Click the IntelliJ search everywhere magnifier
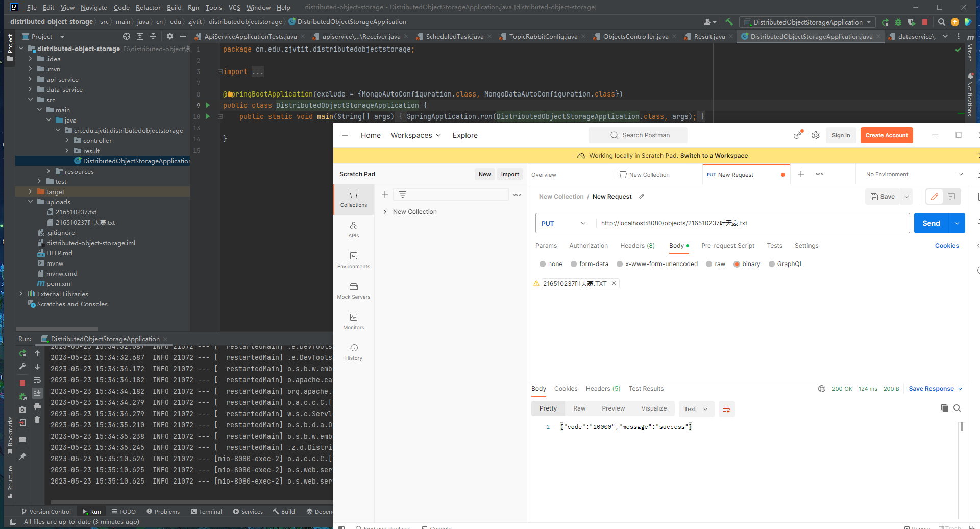Screen dimensions: 980x529 pyautogui.click(x=942, y=22)
